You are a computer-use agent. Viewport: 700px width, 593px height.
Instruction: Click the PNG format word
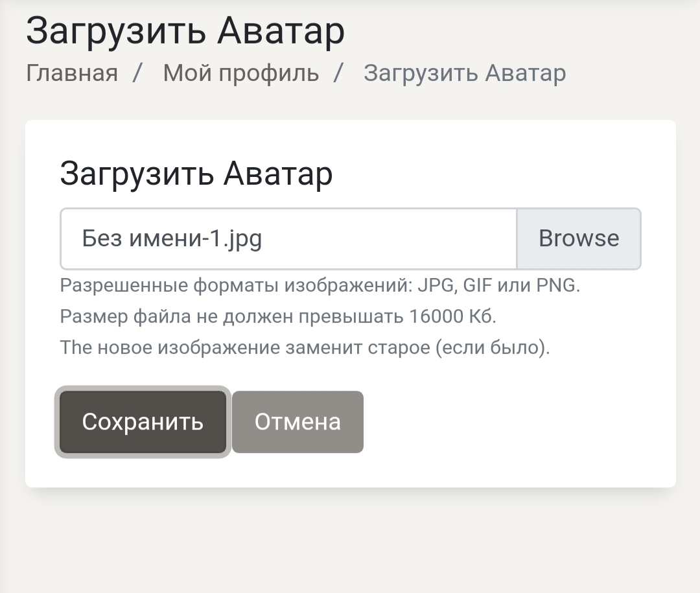556,285
